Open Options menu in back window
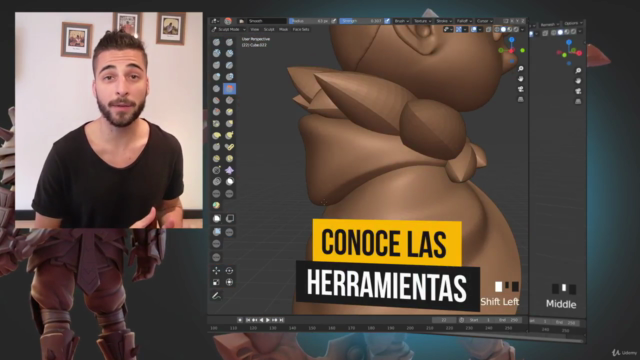 pos(573,23)
